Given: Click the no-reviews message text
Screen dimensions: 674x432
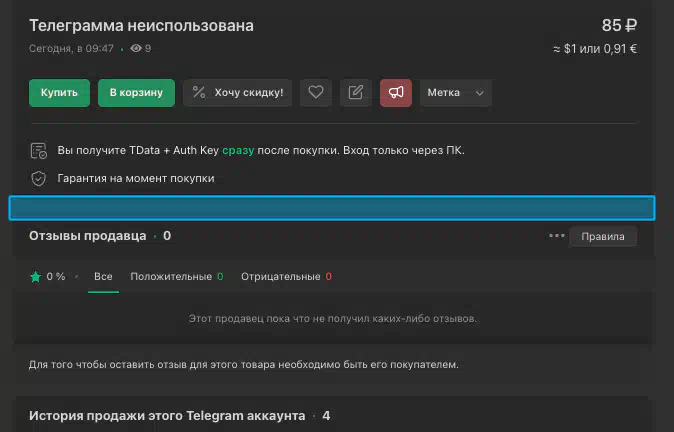Looking at the screenshot, I should tap(333, 319).
